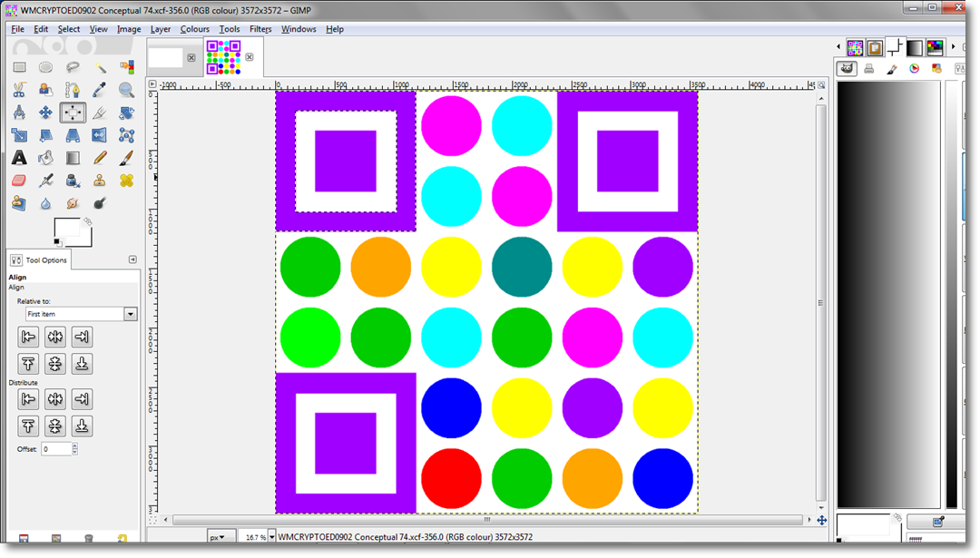Close the blank white image tab
This screenshot has height=558, width=980.
pyautogui.click(x=191, y=57)
